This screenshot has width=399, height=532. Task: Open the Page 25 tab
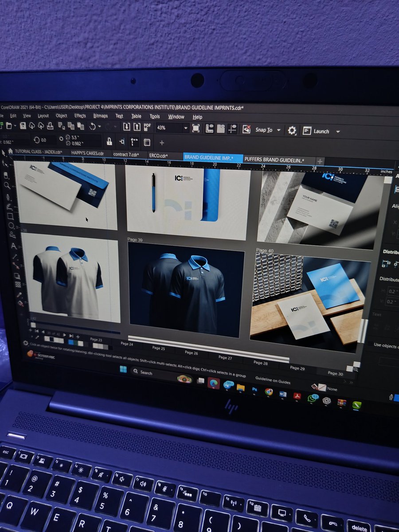159,348
